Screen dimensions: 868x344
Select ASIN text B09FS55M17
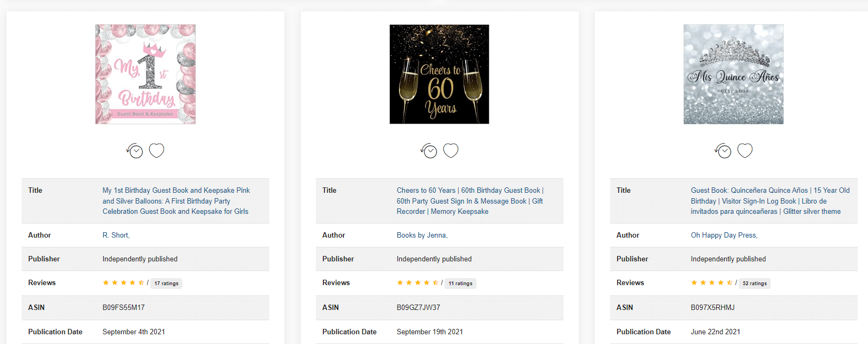(x=124, y=308)
